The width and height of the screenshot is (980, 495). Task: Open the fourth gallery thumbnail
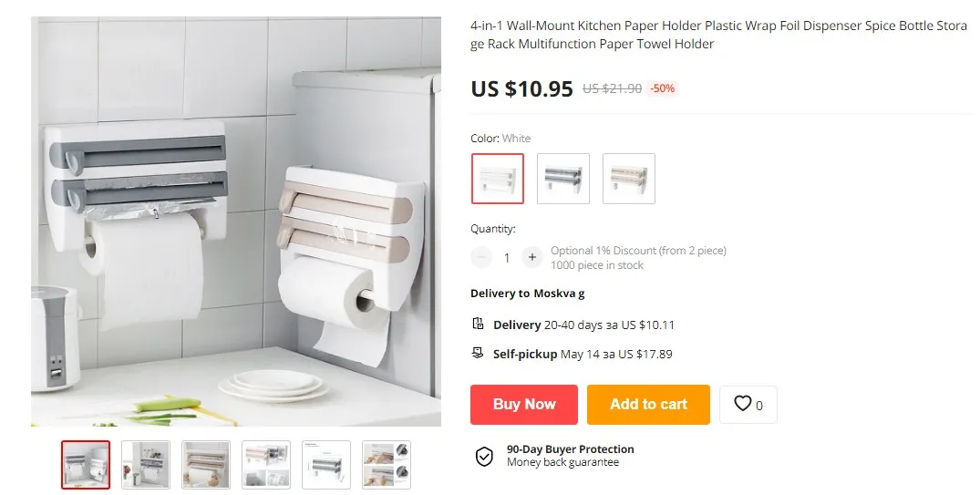pos(266,465)
